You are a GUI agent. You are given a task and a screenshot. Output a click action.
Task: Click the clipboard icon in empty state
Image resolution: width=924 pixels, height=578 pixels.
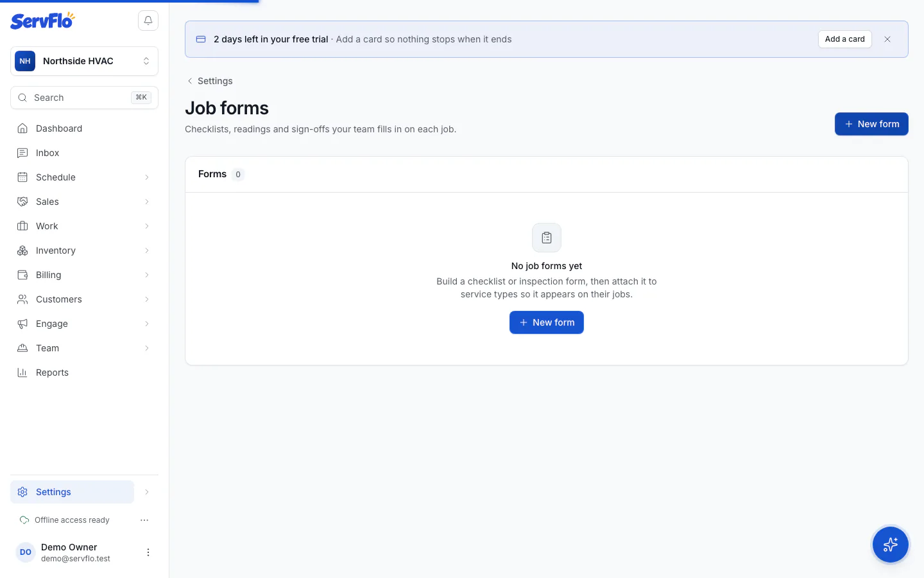(x=547, y=238)
